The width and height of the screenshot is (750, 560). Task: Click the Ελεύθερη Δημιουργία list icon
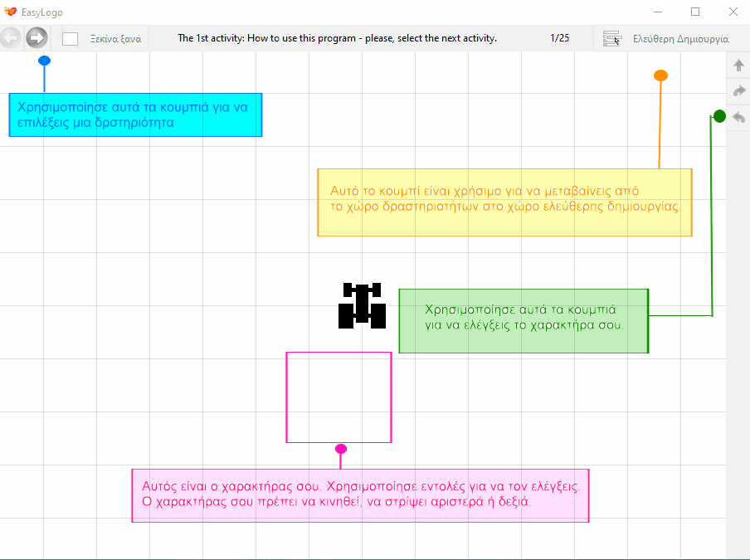[611, 39]
